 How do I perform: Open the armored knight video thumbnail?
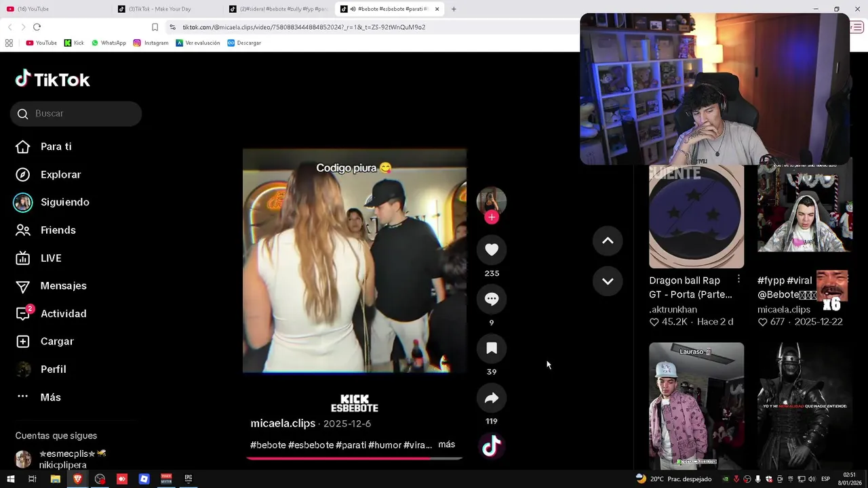pos(804,405)
